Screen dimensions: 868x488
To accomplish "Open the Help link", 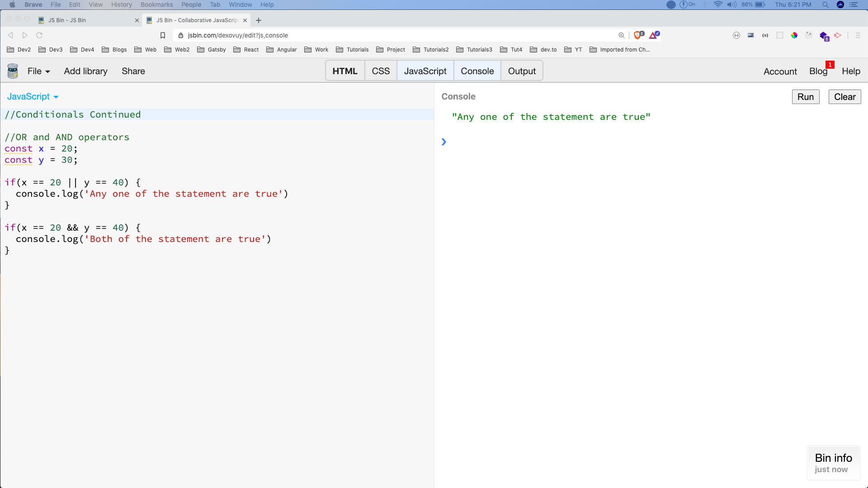I will (851, 71).
